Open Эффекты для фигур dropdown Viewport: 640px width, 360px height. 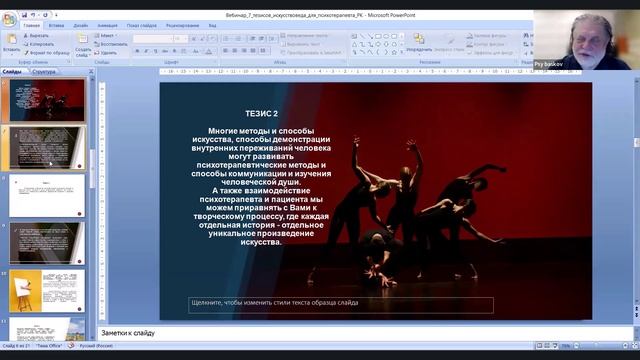point(490,53)
